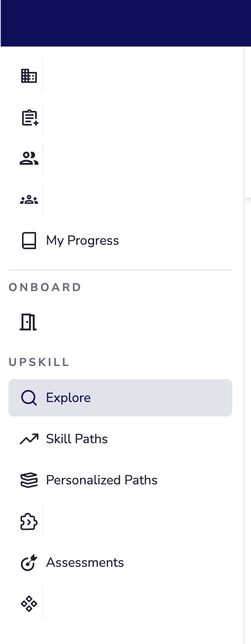The image size is (251, 644).
Task: Open the two-people users icon
Action: pos(29,158)
